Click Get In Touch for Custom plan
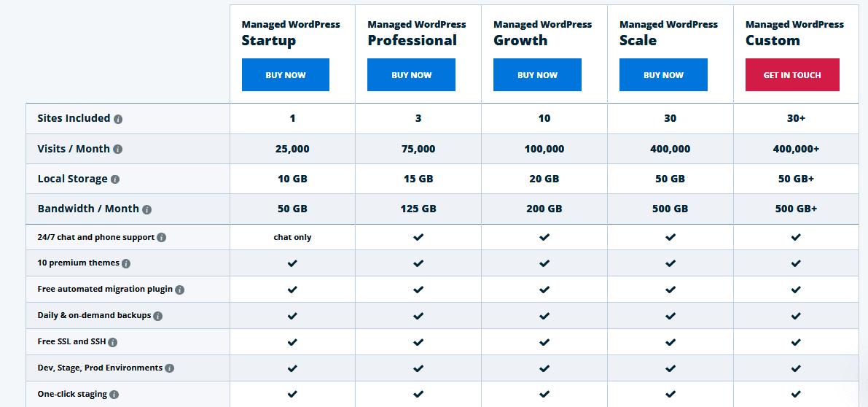 pyautogui.click(x=792, y=74)
